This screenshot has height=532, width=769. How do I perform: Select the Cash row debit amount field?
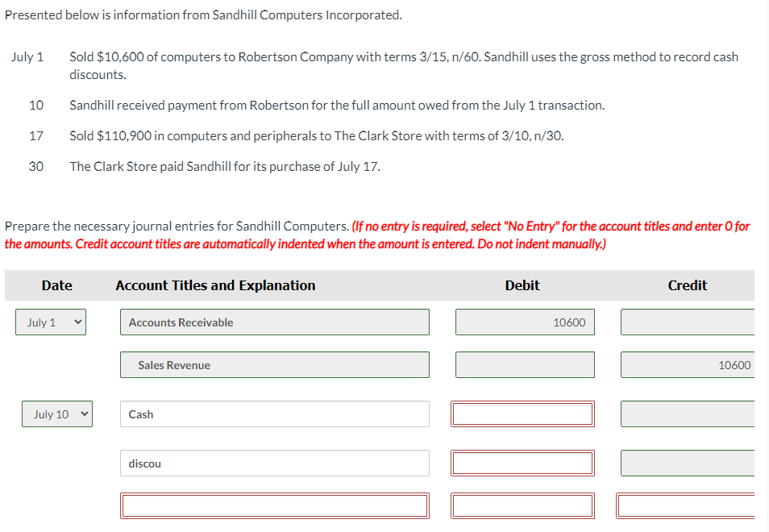(522, 414)
